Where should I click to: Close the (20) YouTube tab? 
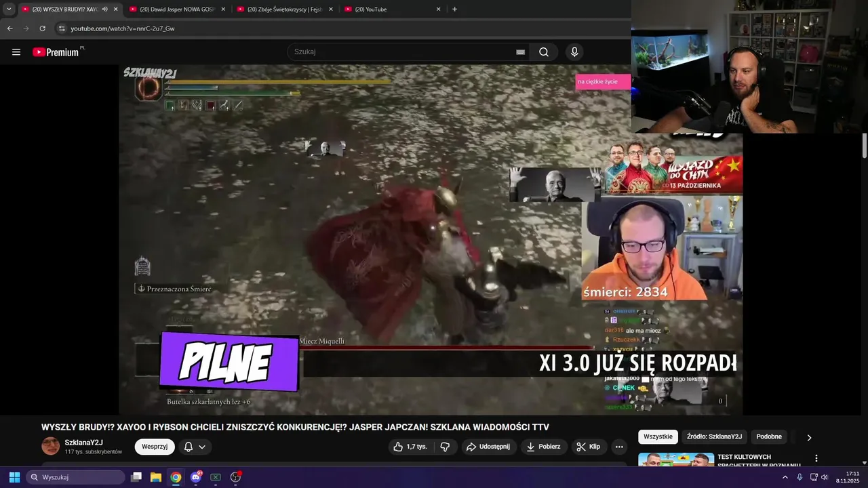click(438, 9)
